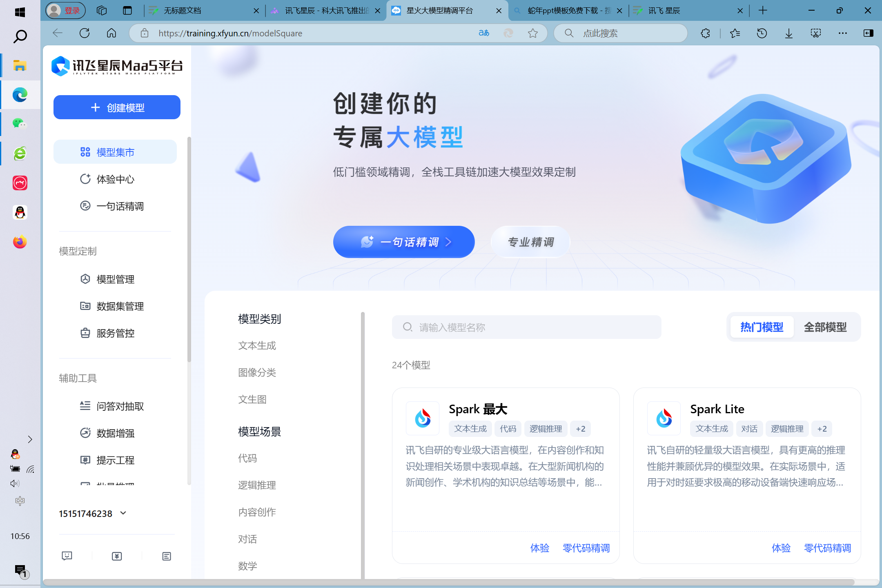Open 模型集市 in the sidebar
This screenshot has width=882, height=588.
coord(115,152)
